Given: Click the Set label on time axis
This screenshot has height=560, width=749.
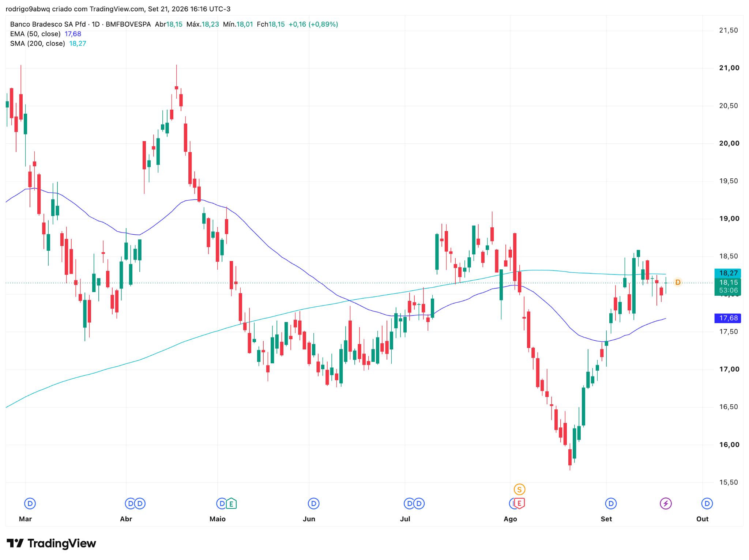Looking at the screenshot, I should pos(606,519).
